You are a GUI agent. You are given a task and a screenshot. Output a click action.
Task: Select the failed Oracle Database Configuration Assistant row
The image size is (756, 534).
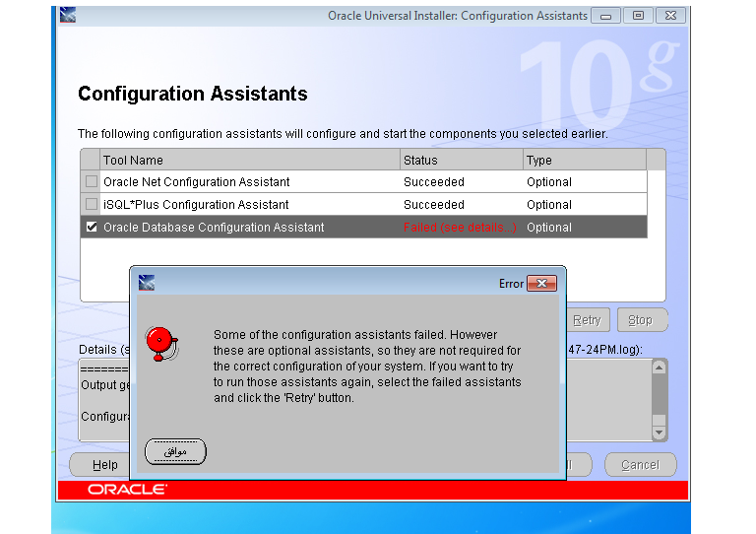[x=246, y=228]
